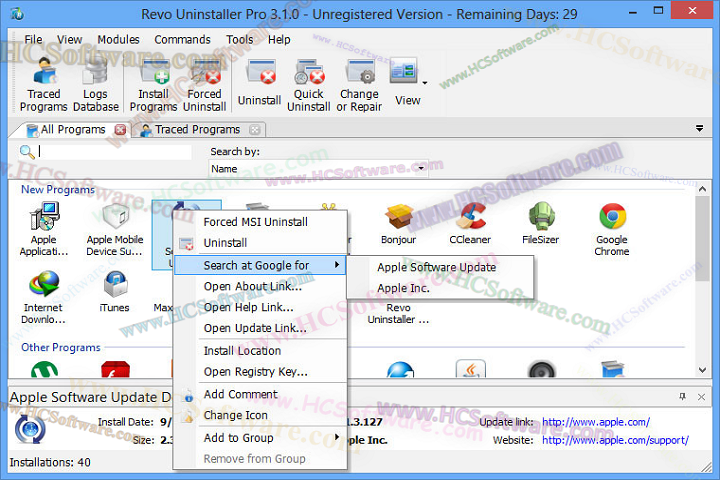
Task: Launch Forced Uninstall from toolbar
Action: [205, 85]
